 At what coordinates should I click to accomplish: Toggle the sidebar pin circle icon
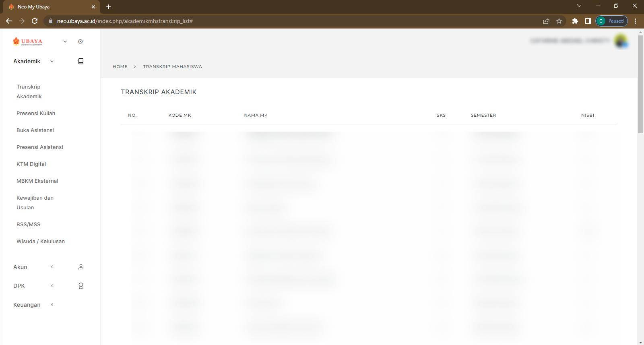click(x=80, y=41)
